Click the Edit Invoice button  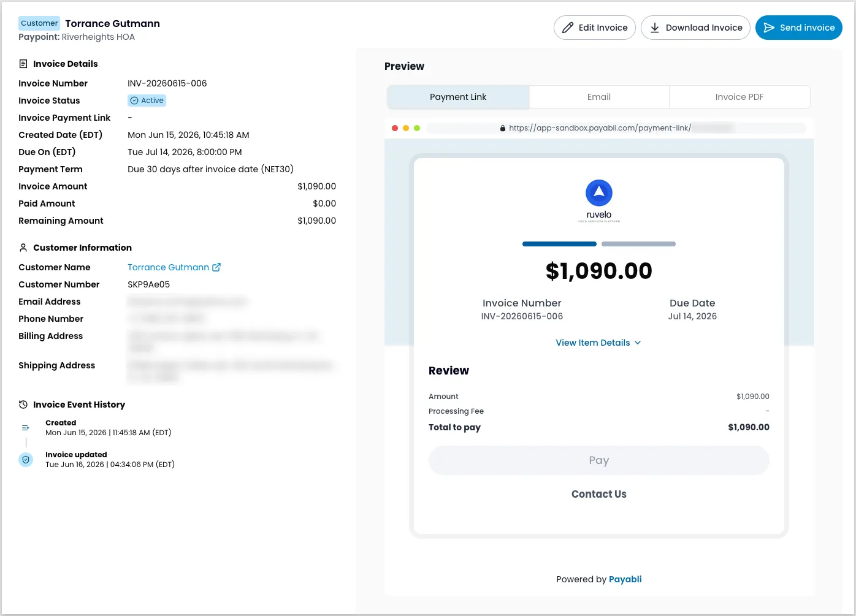click(594, 28)
